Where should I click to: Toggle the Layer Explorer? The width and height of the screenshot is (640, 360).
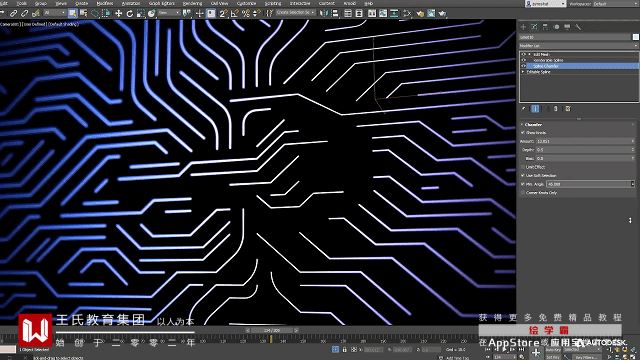[359, 13]
